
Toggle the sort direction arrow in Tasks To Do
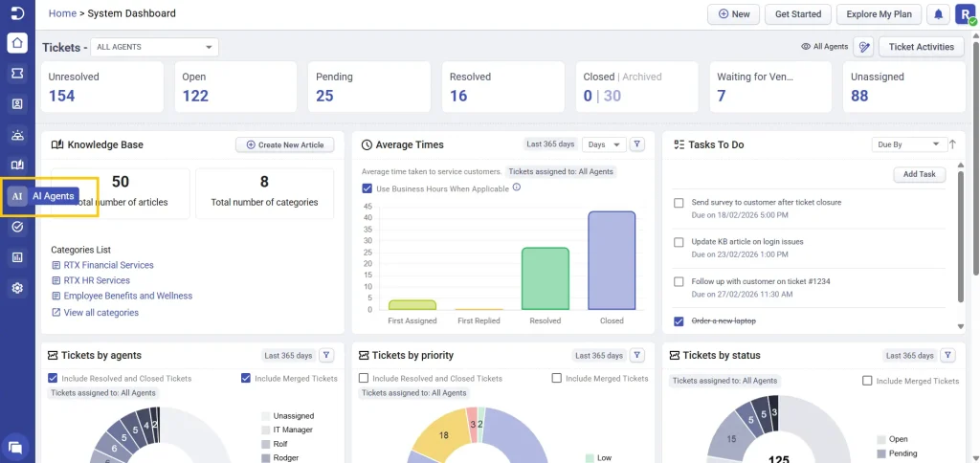[x=952, y=144]
